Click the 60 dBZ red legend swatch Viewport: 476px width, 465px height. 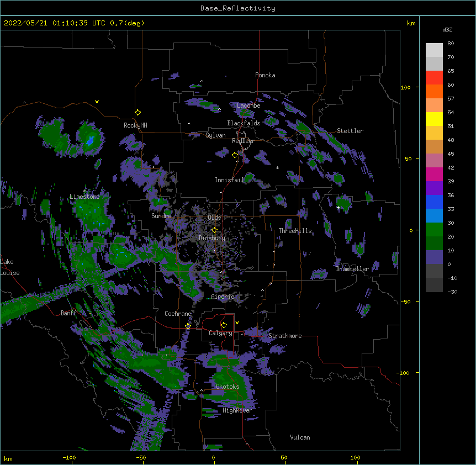pos(434,78)
